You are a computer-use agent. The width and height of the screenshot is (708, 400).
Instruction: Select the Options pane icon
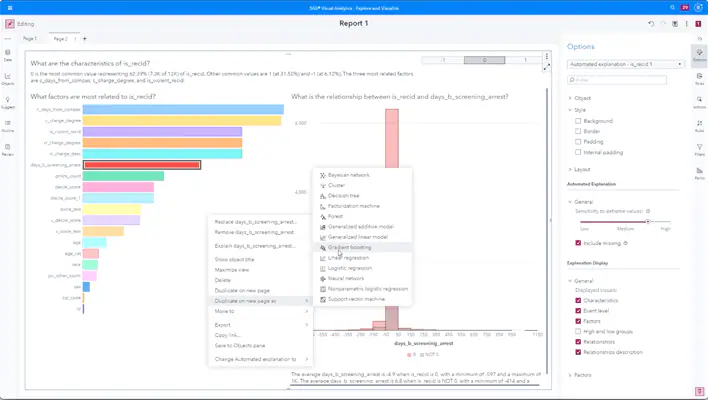(699, 55)
